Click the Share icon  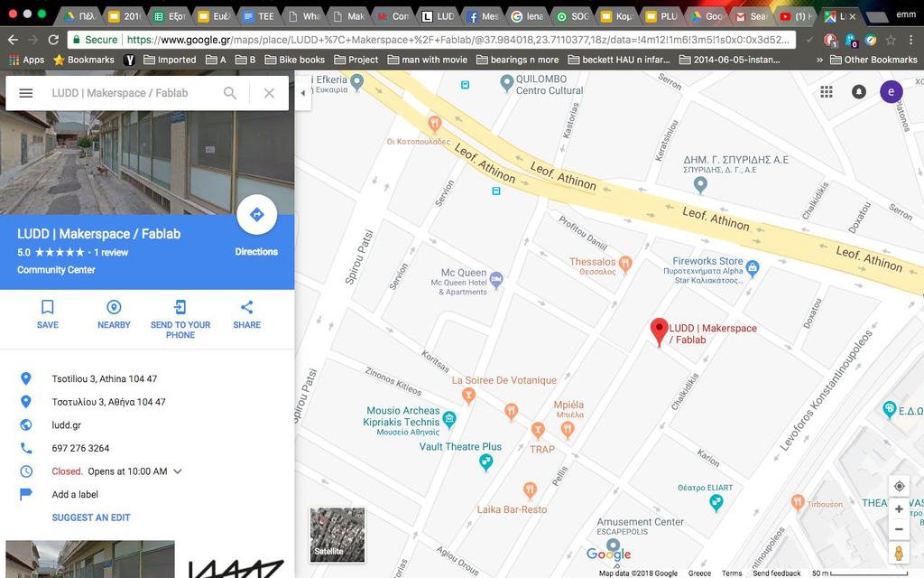click(x=247, y=307)
